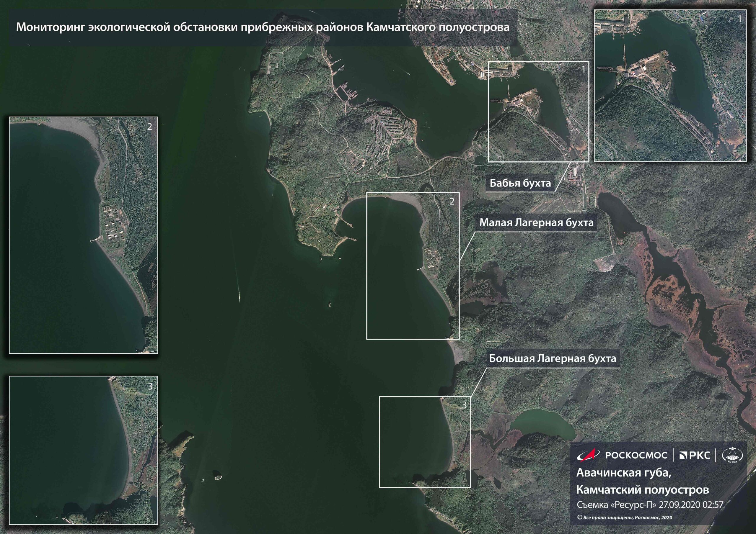The image size is (756, 534).
Task: Open the enlarged inset numbered 3
Action: 83,450
